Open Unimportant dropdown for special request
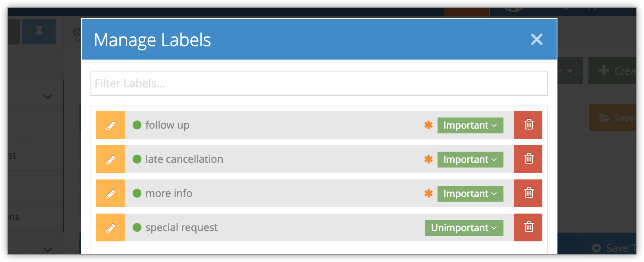 click(x=464, y=228)
